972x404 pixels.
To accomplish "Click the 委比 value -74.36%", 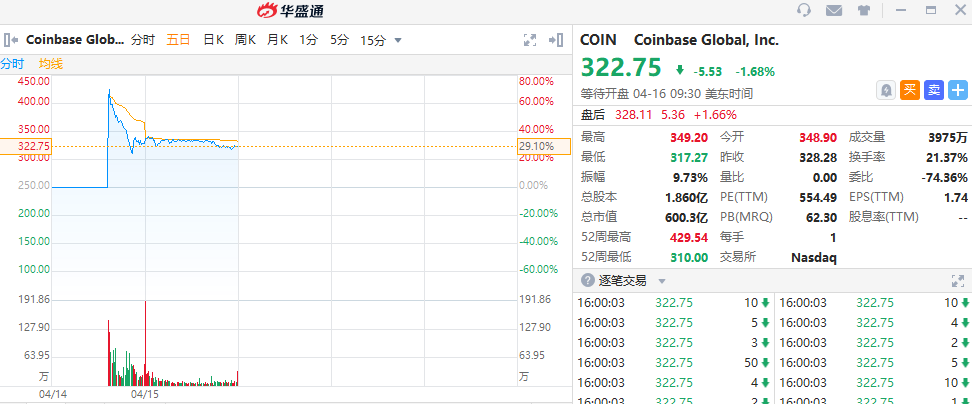I will pyautogui.click(x=945, y=177).
